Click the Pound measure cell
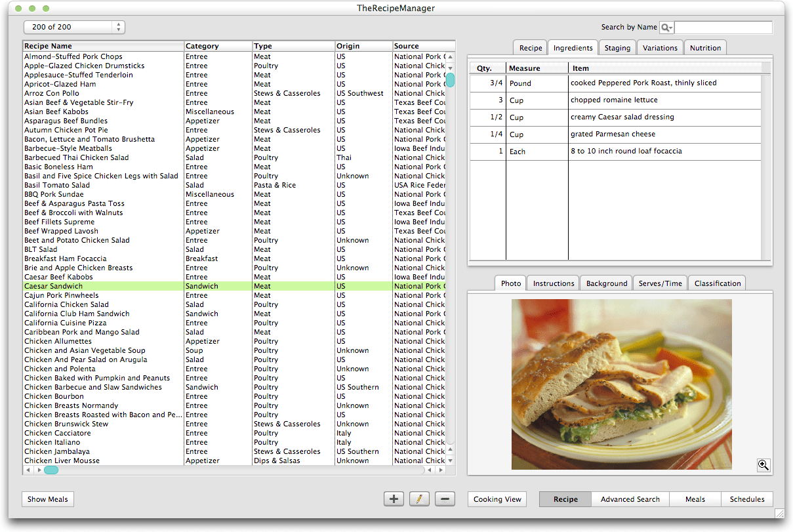 (x=537, y=83)
